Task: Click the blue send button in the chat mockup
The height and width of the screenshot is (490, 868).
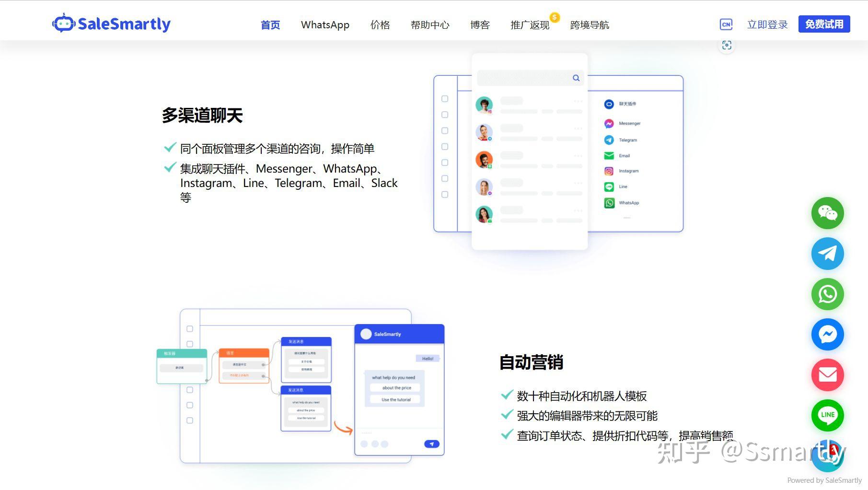Action: pyautogui.click(x=432, y=444)
